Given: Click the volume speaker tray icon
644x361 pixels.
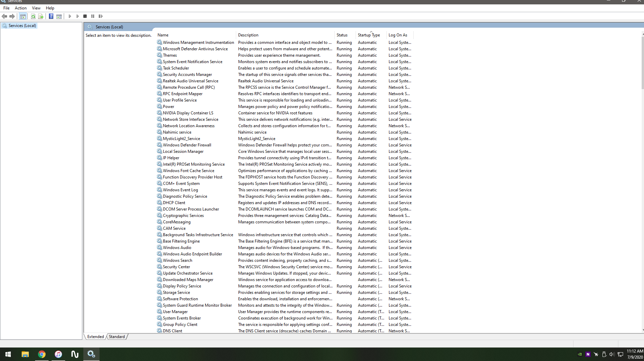Looking at the screenshot, I should click(x=612, y=354).
